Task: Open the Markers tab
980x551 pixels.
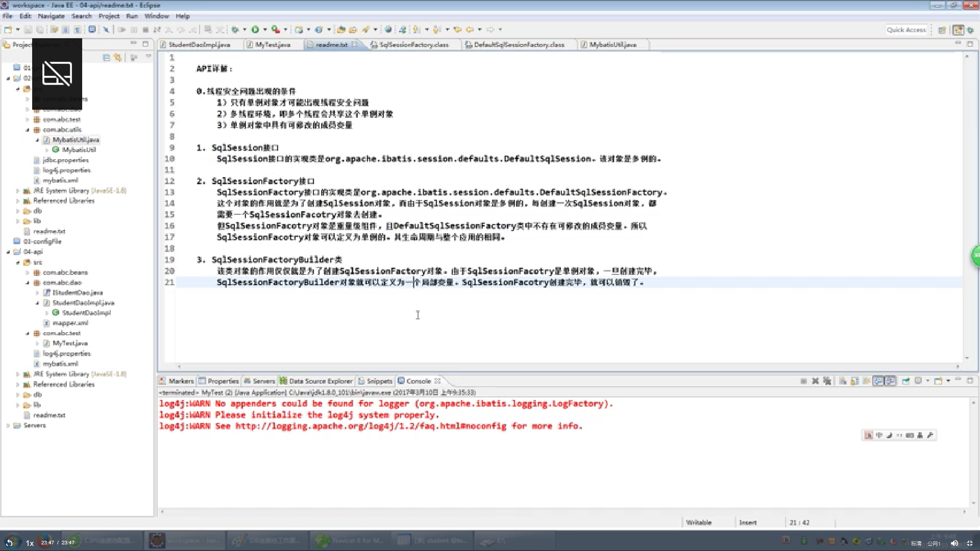Action: point(177,381)
